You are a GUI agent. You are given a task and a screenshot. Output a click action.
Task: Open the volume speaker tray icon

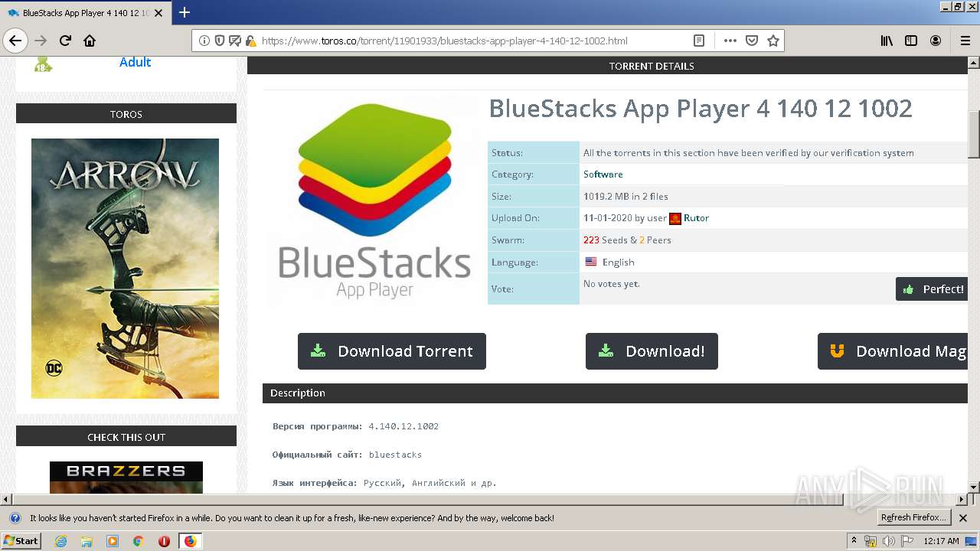[888, 541]
